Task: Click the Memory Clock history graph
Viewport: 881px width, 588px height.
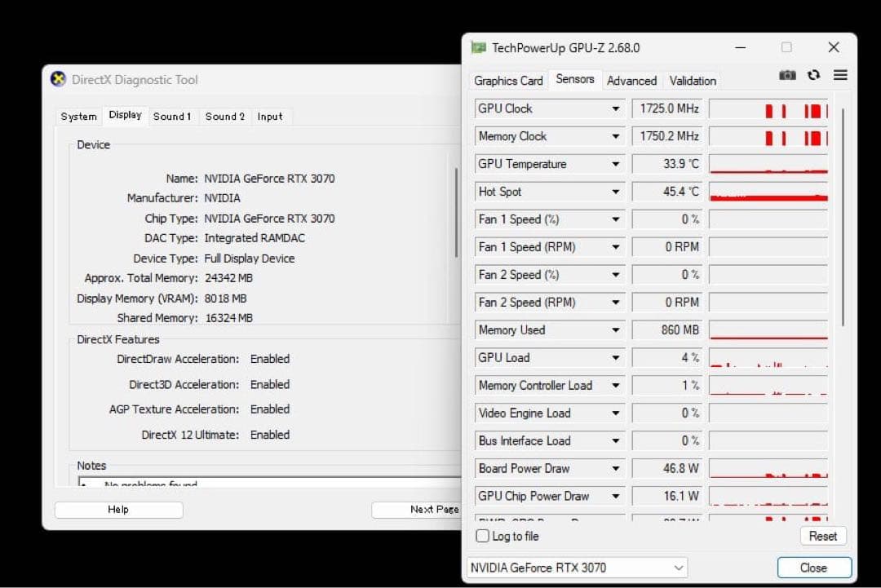Action: pyautogui.click(x=768, y=136)
